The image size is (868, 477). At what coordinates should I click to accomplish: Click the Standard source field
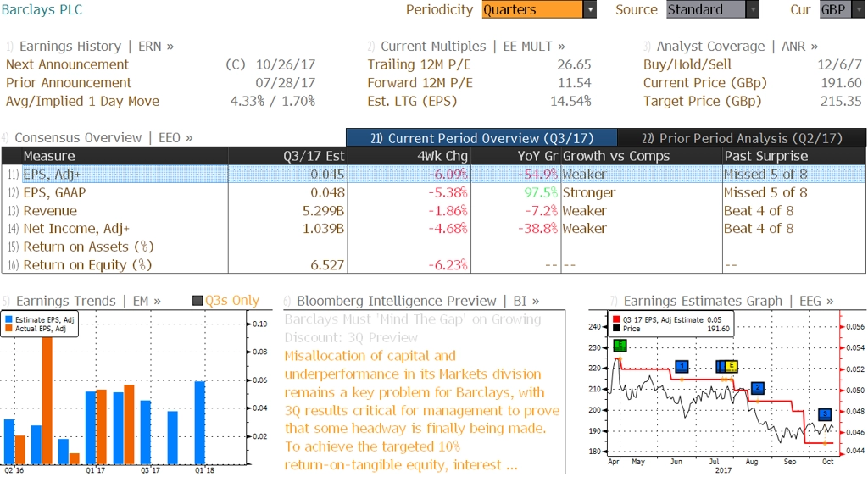706,9
